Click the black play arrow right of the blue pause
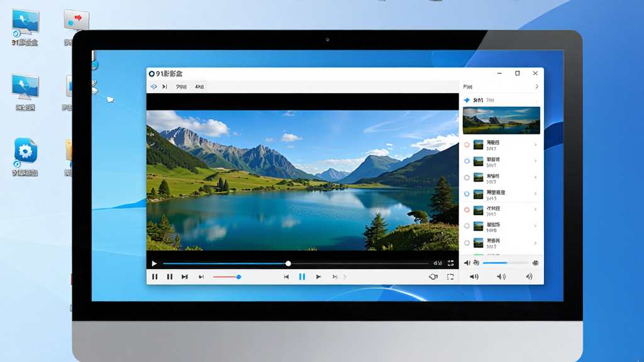 pos(318,277)
